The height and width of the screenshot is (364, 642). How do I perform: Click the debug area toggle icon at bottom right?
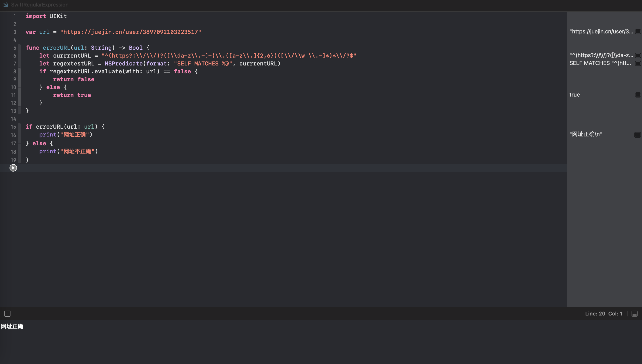click(x=634, y=313)
